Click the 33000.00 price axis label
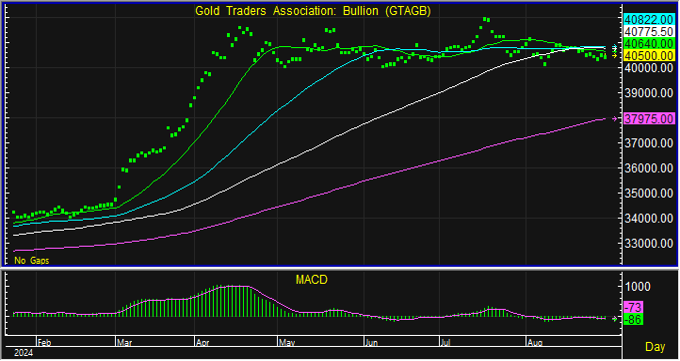This screenshot has width=680, height=361. (x=649, y=243)
